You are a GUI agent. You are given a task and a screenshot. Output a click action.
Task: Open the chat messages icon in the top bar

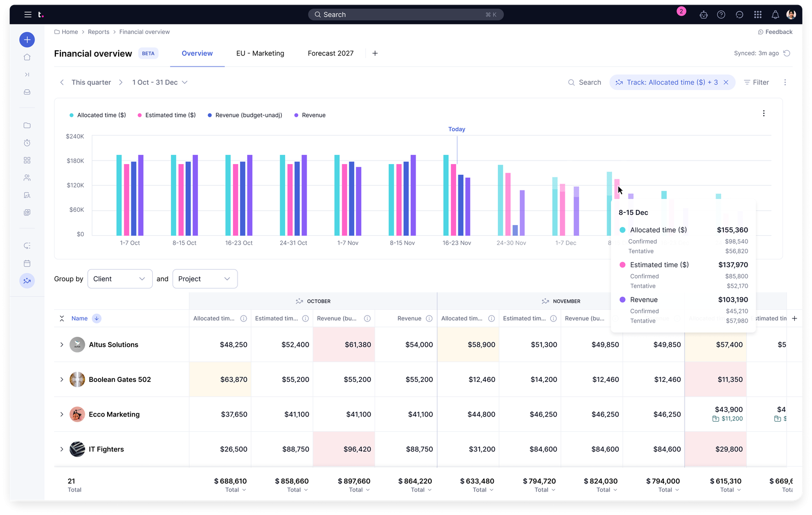739,15
